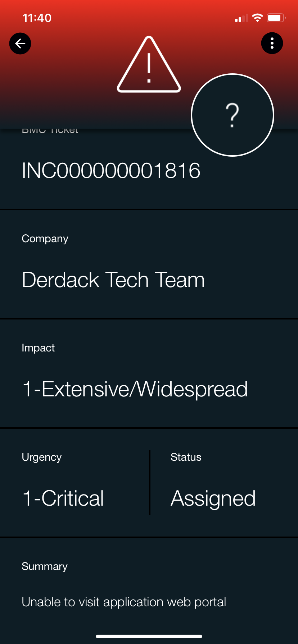This screenshot has width=298, height=644.
Task: Tap the Summary section label
Action: (x=45, y=566)
